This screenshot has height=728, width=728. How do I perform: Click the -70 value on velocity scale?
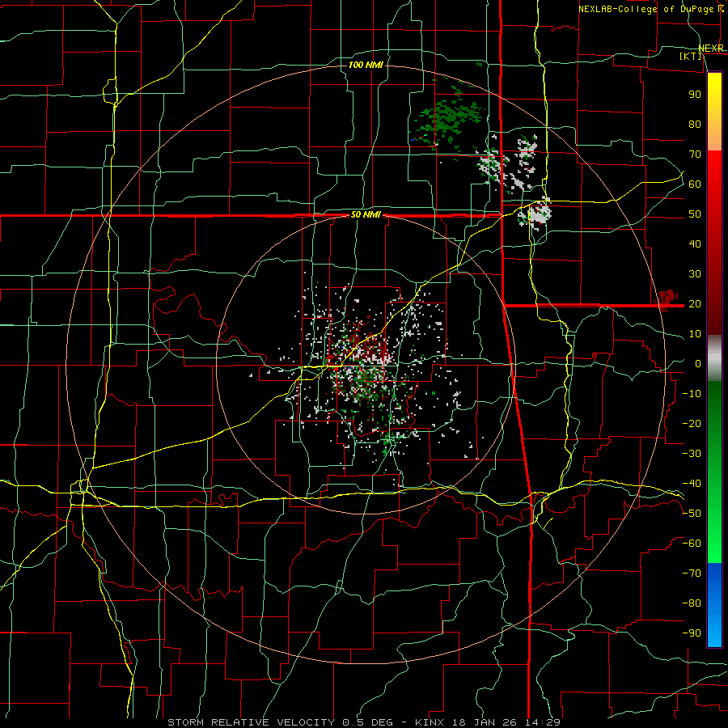pyautogui.click(x=692, y=574)
